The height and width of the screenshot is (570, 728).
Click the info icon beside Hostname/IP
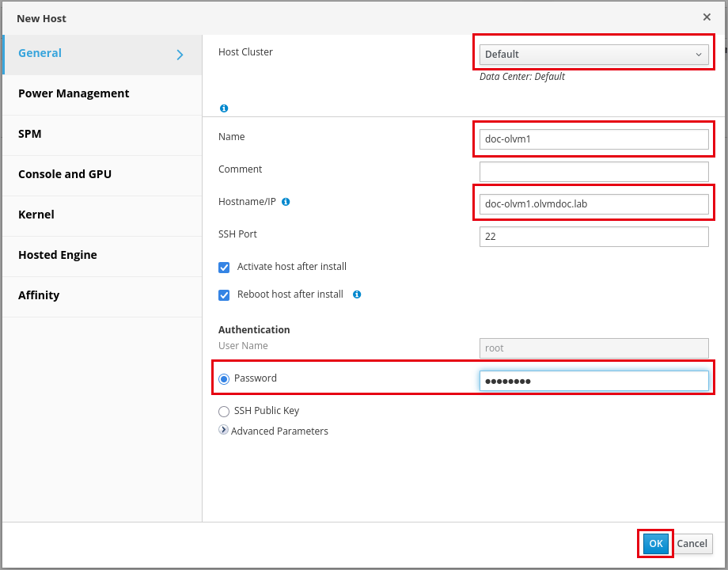(x=286, y=202)
